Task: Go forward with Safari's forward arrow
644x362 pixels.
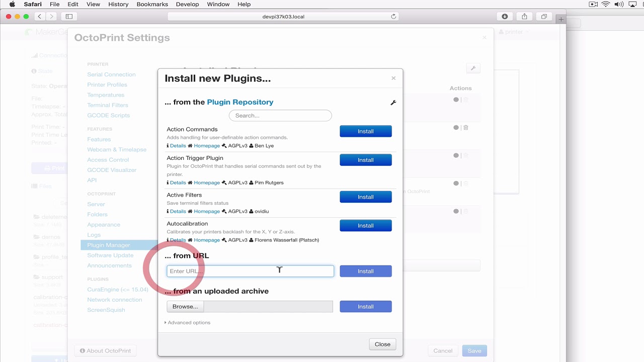Action: coord(51,17)
